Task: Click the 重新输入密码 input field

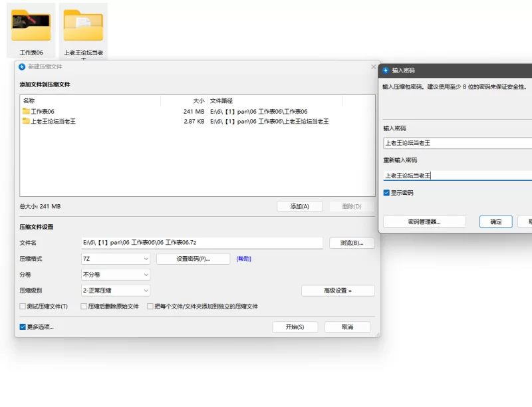Action: click(458, 176)
